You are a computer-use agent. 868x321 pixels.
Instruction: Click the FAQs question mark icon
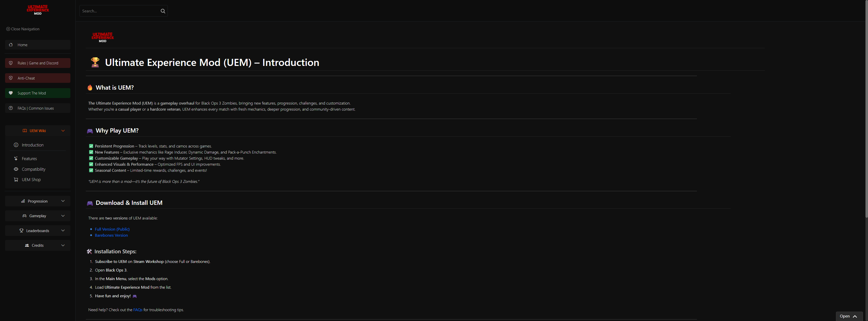pos(11,108)
